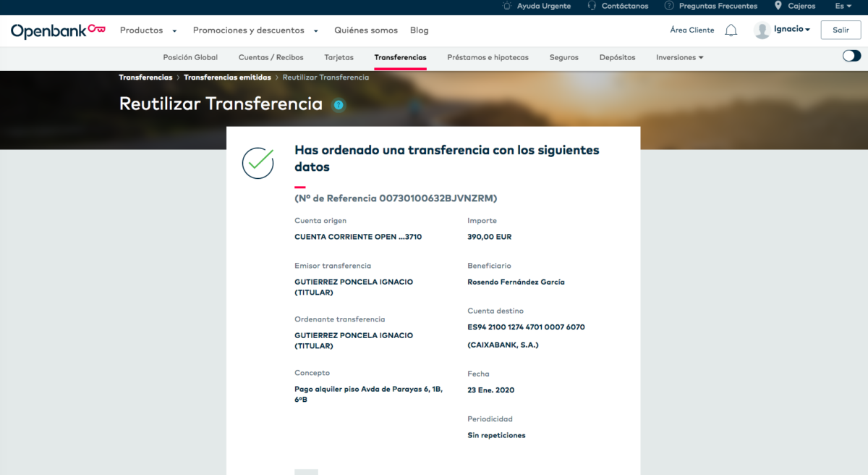Click the Contáctanos headset icon
Screen dimensions: 868x475
[592, 6]
